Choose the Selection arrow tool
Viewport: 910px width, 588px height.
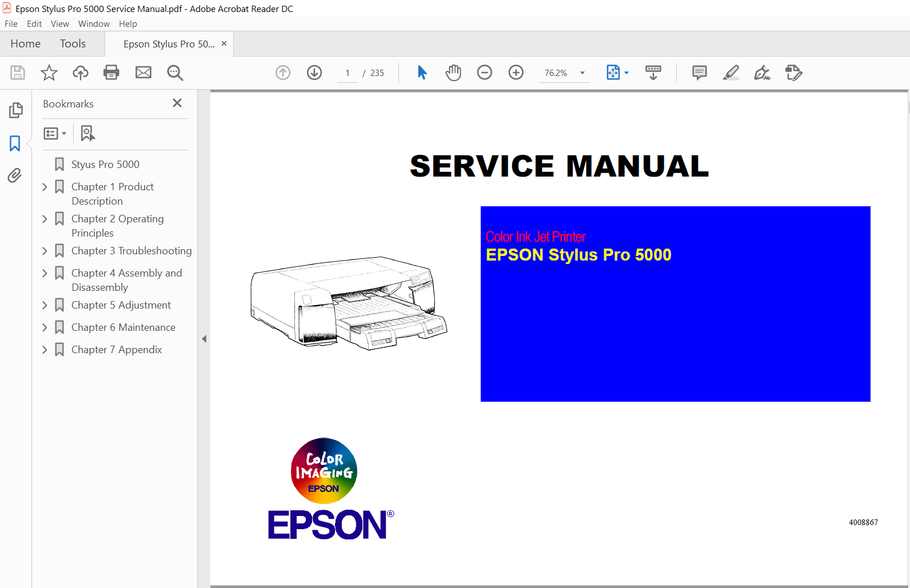coord(422,73)
